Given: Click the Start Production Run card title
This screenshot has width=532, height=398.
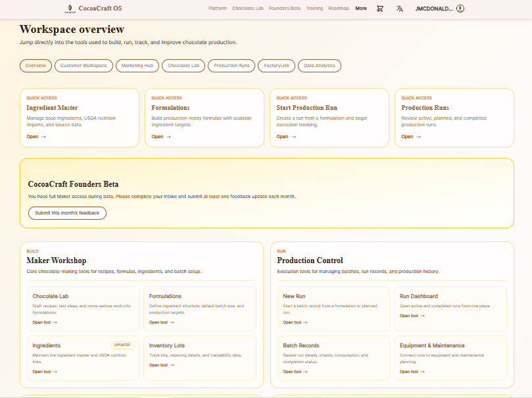Looking at the screenshot, I should [x=306, y=108].
